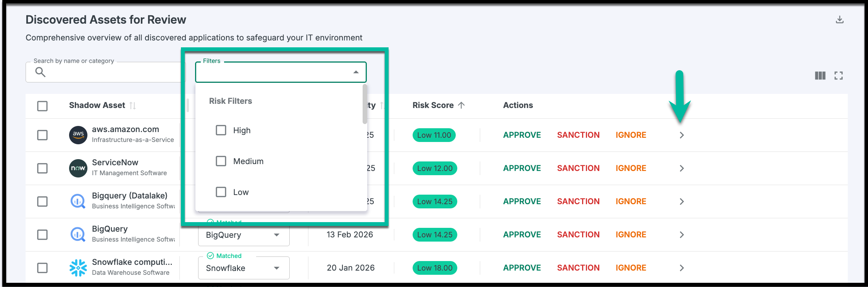Open the column visibility icon
868x287 pixels.
(x=820, y=76)
